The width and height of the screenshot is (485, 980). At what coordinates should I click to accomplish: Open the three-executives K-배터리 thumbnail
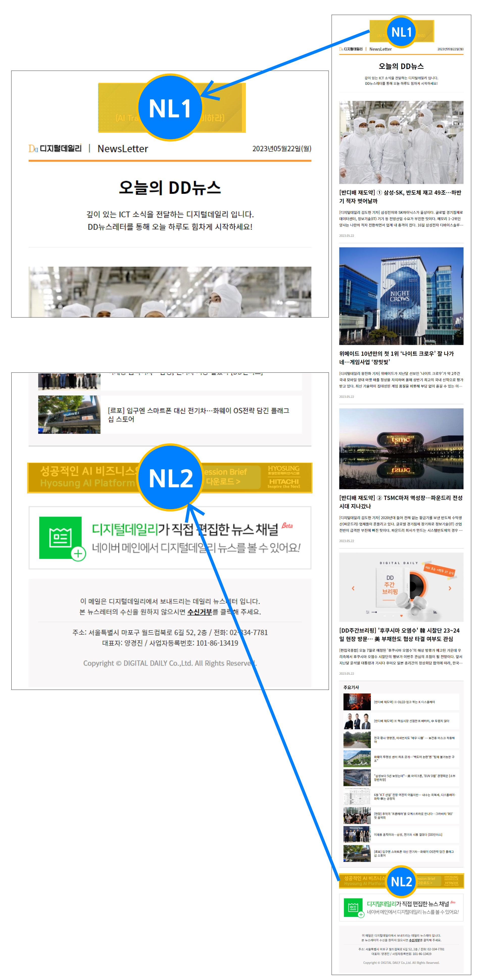click(357, 720)
